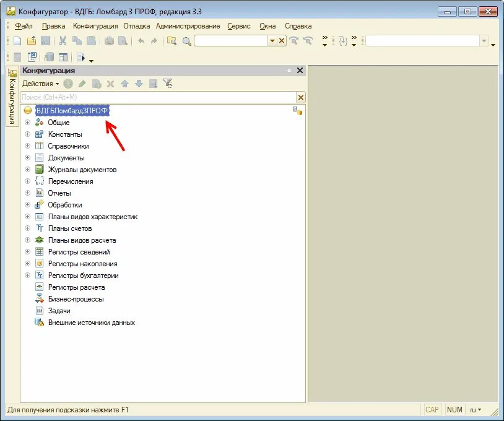
Task: Open the ru language dropdown in status bar
Action: (x=476, y=410)
